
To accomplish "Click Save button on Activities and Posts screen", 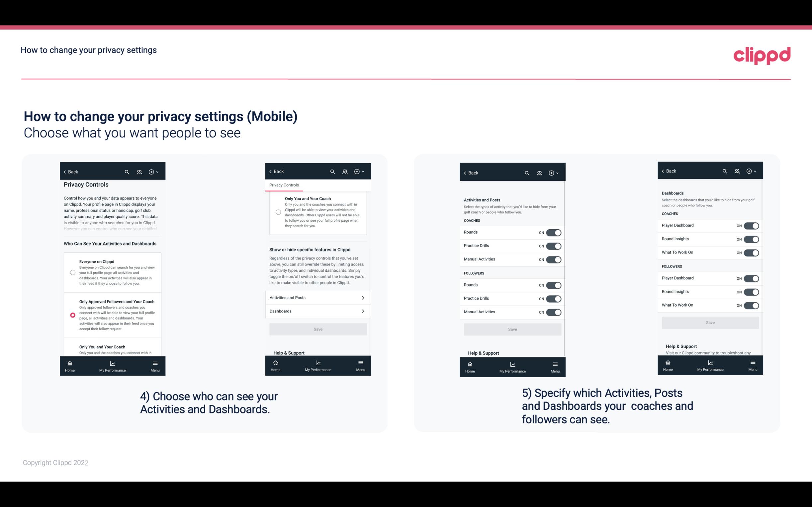I will (x=511, y=328).
